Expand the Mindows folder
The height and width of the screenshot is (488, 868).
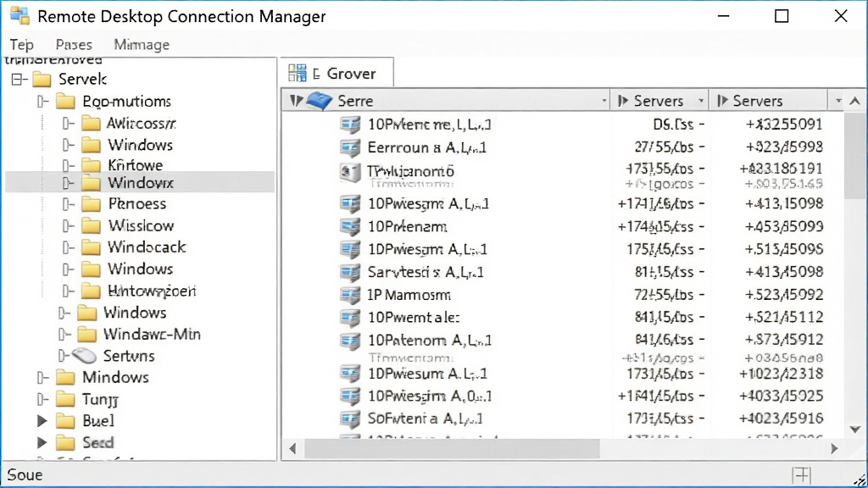pyautogui.click(x=42, y=377)
